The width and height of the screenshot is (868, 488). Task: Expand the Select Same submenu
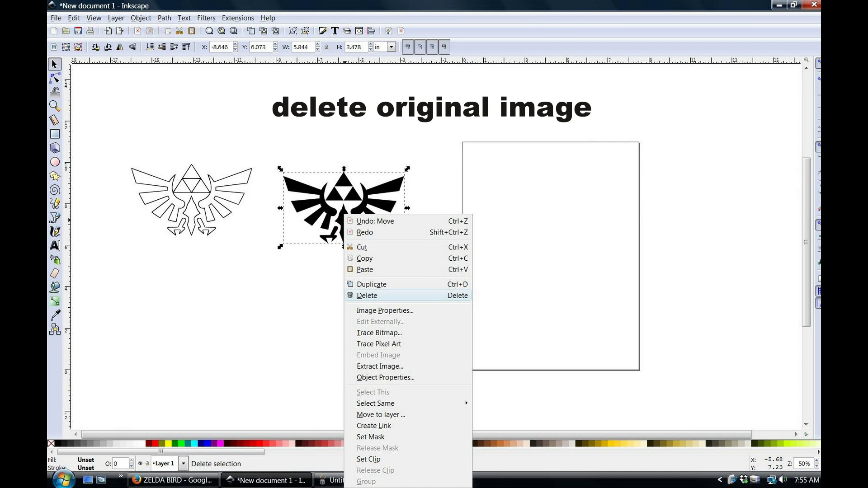(408, 403)
